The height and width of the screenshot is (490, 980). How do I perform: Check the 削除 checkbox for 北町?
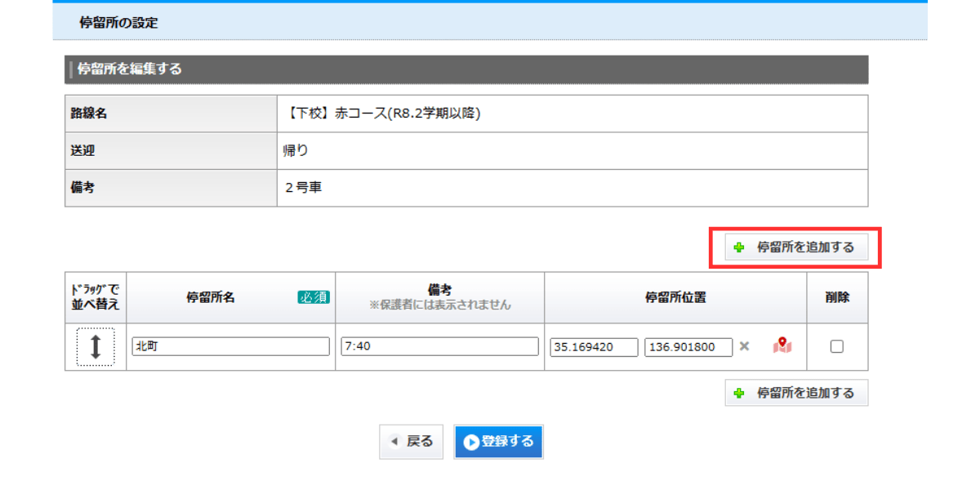point(836,346)
